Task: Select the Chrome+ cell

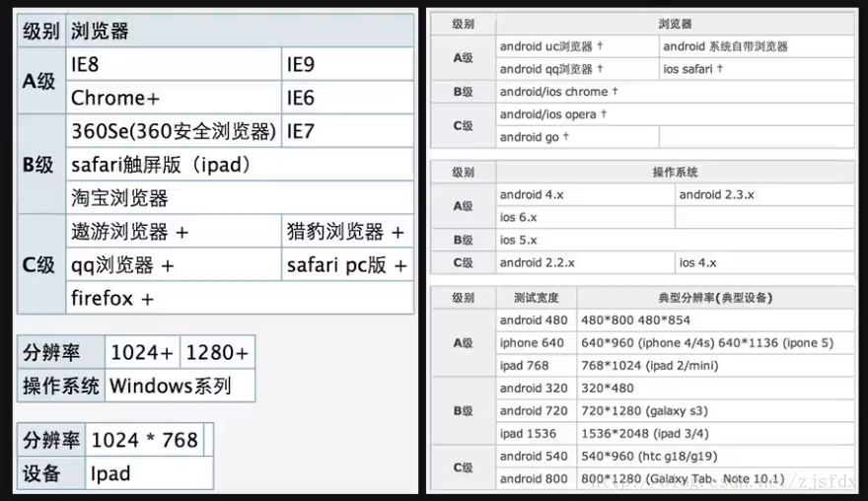Action: (174, 98)
